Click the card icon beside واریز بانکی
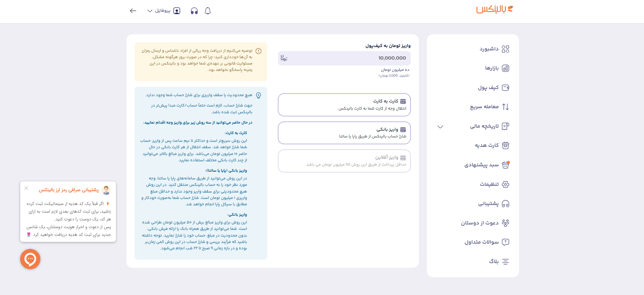Screen dimensions: 644x295 (x=403, y=129)
